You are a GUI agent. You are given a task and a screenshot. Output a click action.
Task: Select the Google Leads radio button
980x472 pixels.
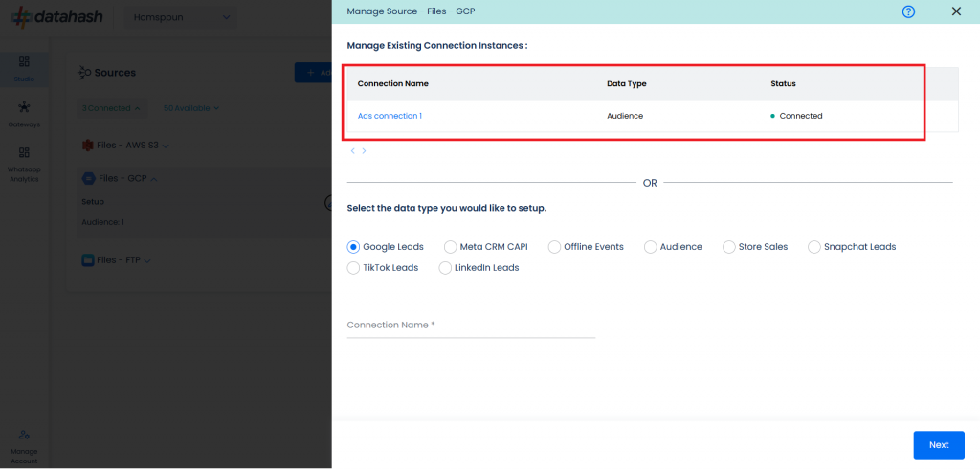[x=353, y=247]
